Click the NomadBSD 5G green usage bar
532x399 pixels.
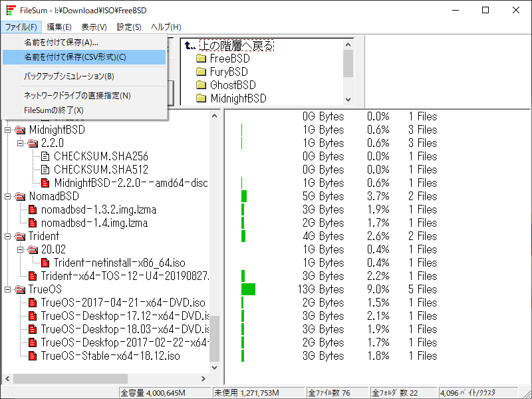pos(244,196)
